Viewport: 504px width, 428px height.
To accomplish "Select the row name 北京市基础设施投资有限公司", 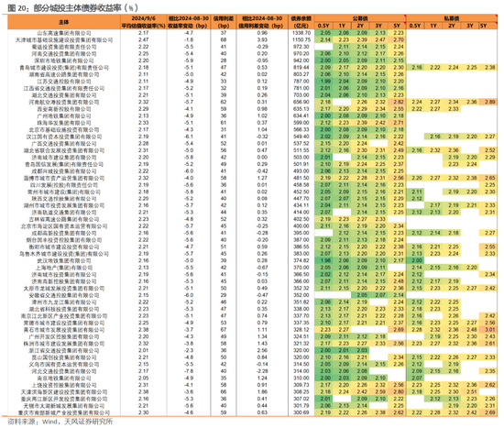I will (x=64, y=130).
